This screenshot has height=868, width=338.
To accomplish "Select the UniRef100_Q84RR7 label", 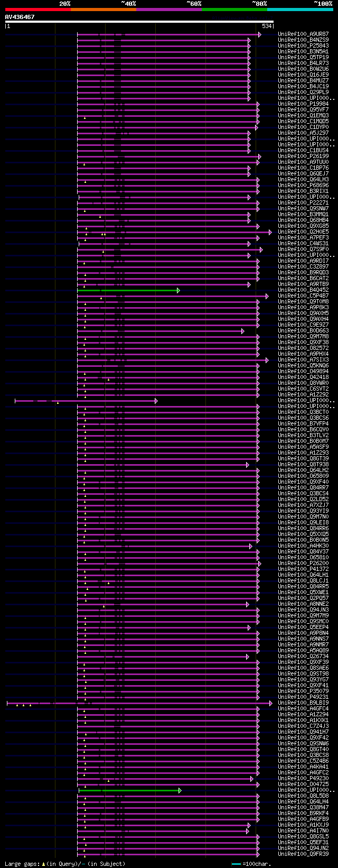I will [303, 488].
